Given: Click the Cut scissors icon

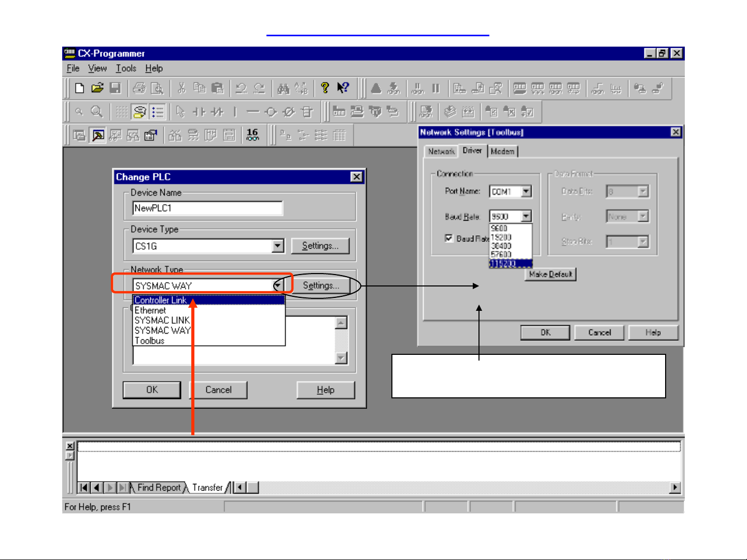Looking at the screenshot, I should coord(181,88).
